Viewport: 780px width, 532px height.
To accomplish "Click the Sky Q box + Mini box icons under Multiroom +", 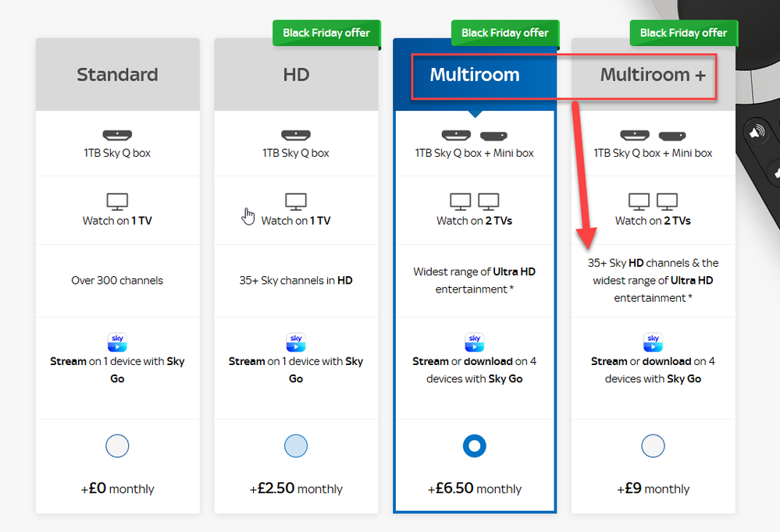I will [x=653, y=134].
